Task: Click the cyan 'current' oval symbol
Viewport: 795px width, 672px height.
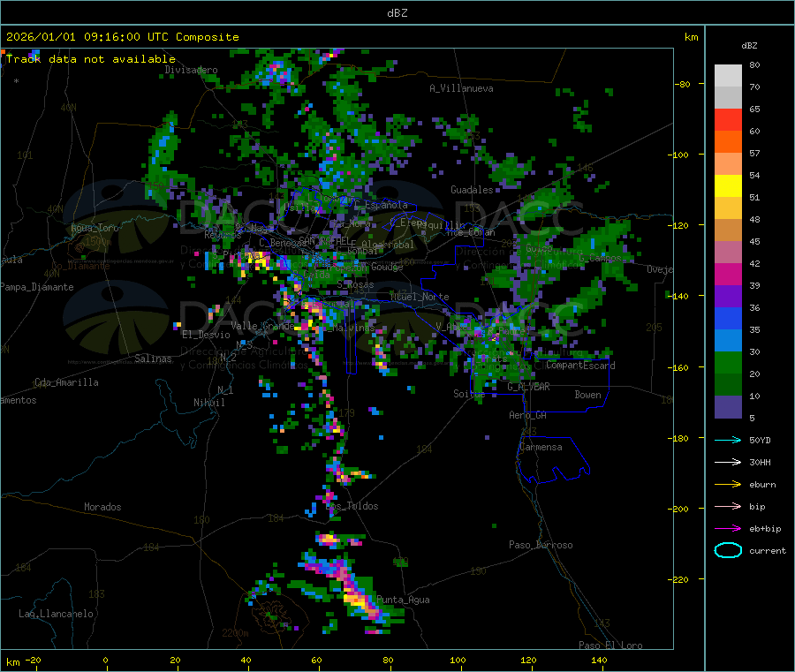Action: click(x=728, y=550)
